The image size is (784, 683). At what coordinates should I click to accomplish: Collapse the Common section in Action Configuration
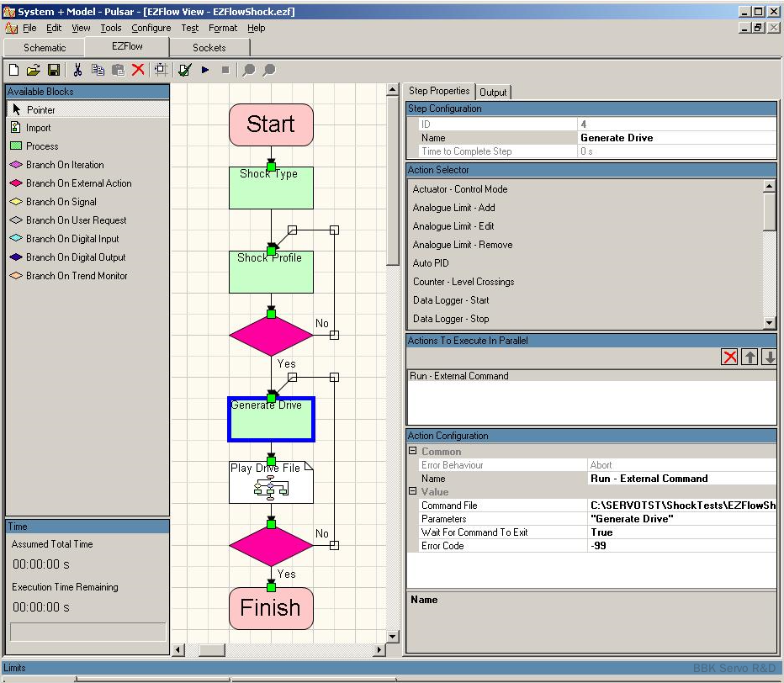pyautogui.click(x=413, y=452)
